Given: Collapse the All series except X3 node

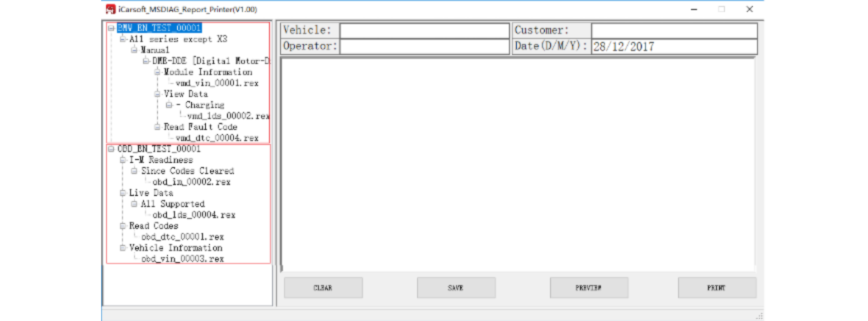Looking at the screenshot, I should (123, 39).
